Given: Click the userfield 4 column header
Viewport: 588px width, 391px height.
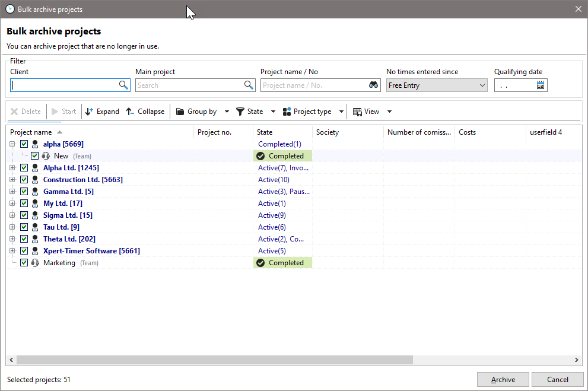Looking at the screenshot, I should (554, 132).
